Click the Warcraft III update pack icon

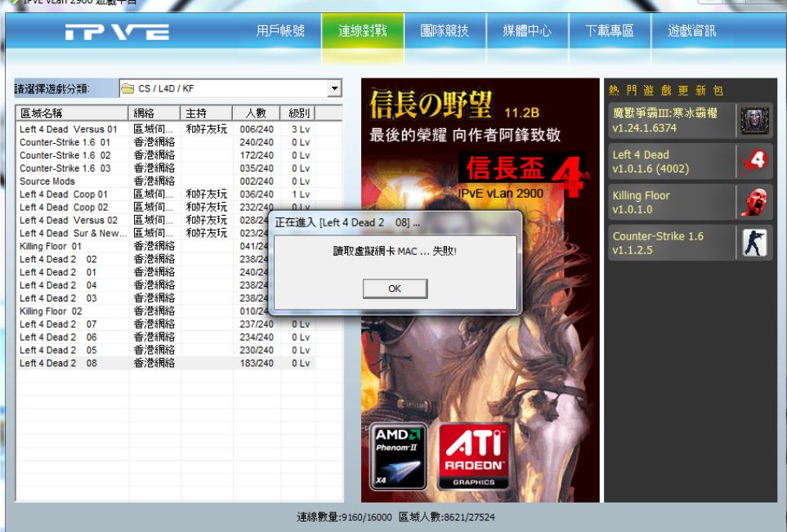point(754,120)
